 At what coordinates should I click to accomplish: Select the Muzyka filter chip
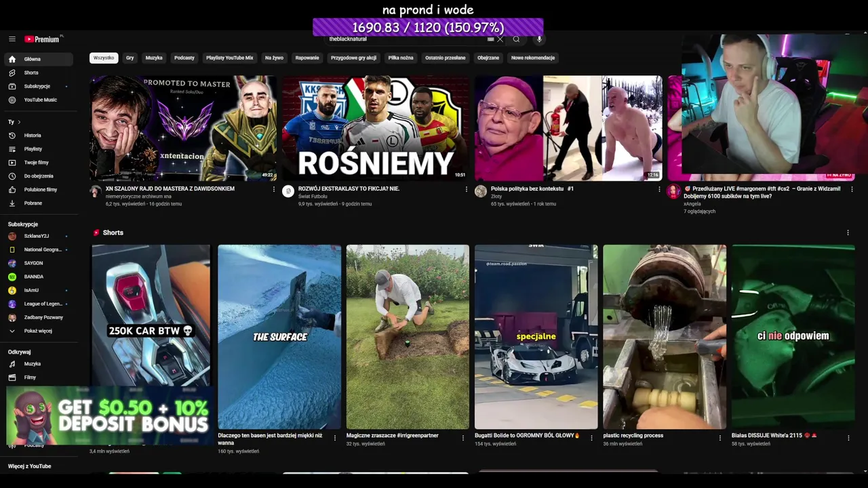154,58
